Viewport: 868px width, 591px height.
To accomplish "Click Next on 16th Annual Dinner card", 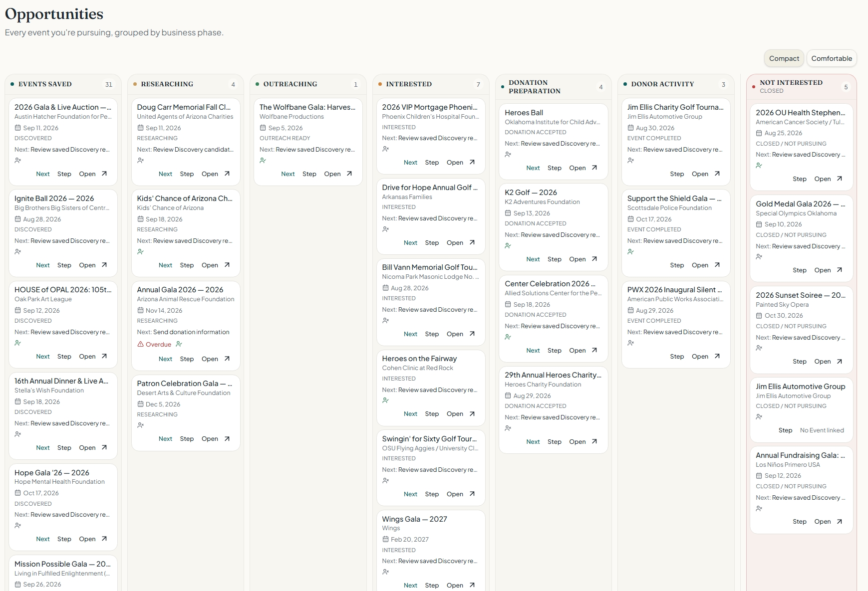I will pyautogui.click(x=43, y=448).
